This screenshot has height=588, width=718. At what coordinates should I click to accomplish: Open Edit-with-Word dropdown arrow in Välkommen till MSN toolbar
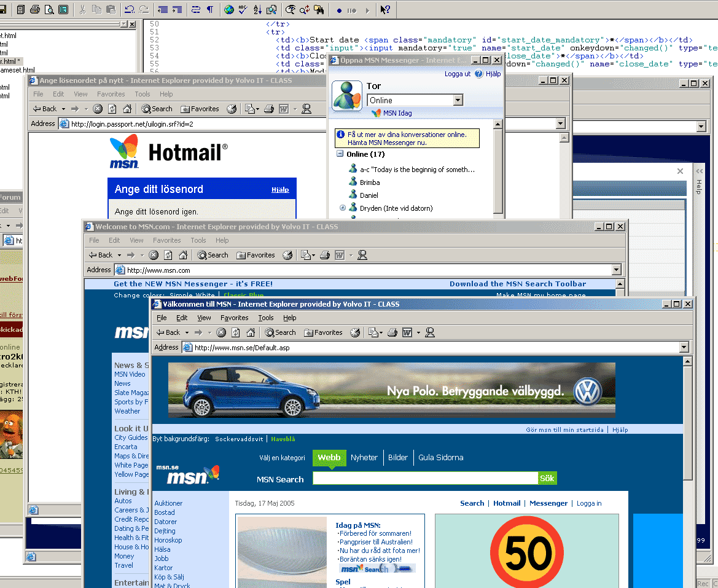(418, 333)
